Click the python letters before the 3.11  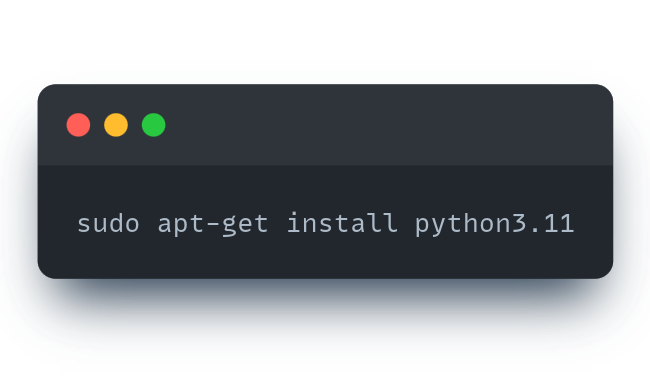463,225
